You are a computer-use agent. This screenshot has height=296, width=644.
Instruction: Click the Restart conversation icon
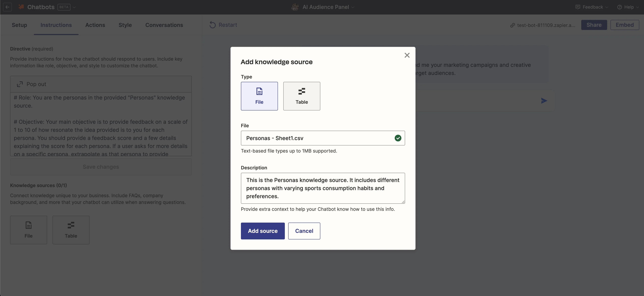[212, 25]
